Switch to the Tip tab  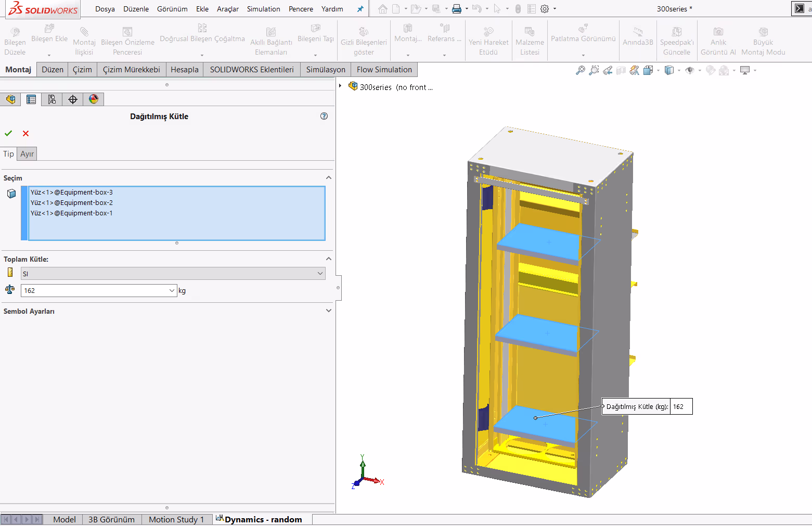[8, 154]
